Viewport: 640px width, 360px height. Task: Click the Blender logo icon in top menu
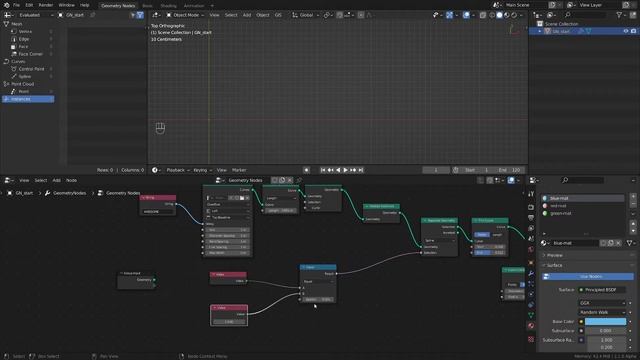pyautogui.click(x=7, y=5)
